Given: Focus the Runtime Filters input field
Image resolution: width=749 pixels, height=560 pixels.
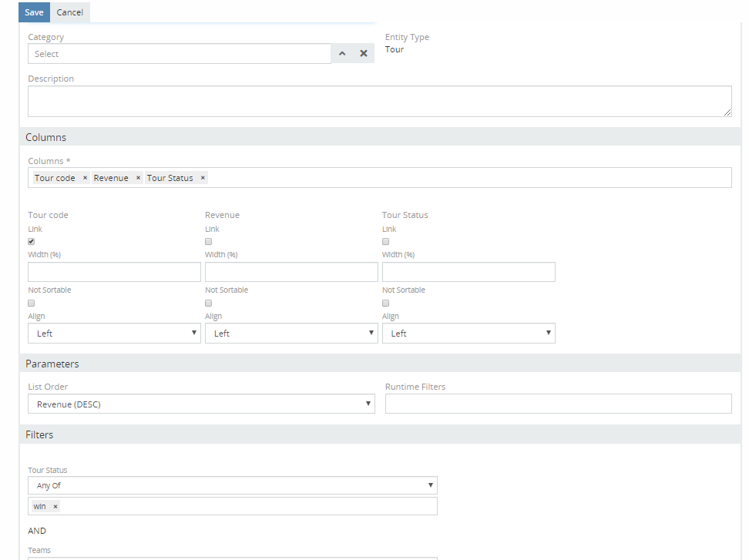Looking at the screenshot, I should click(558, 404).
